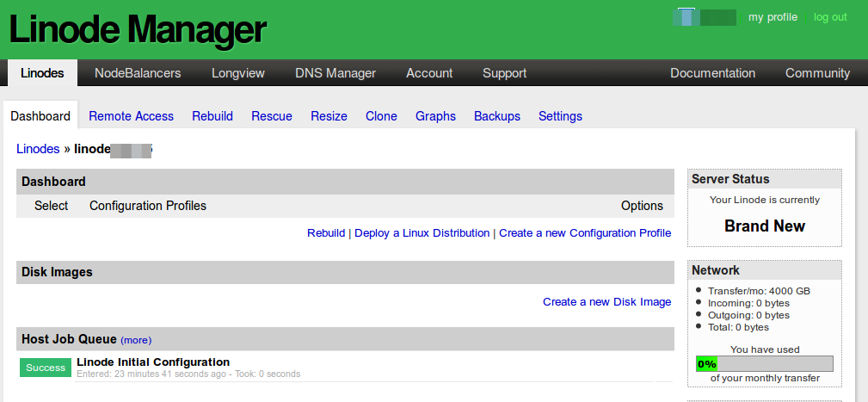
Task: Click the my profile link
Action: pos(773,17)
